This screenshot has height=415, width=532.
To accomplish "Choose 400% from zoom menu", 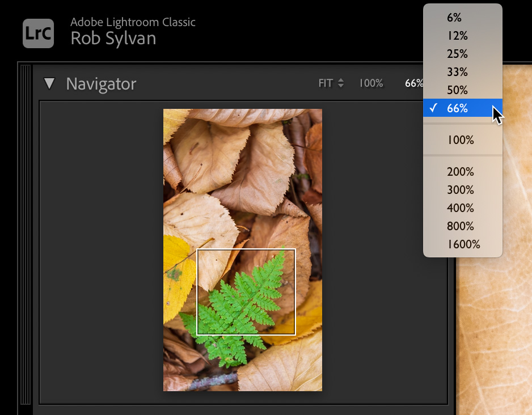I will click(463, 208).
